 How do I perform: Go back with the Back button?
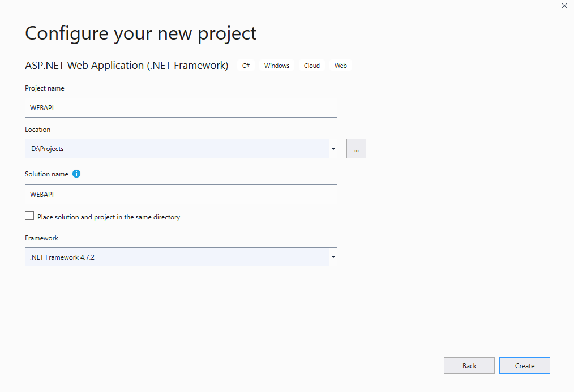(x=469, y=365)
